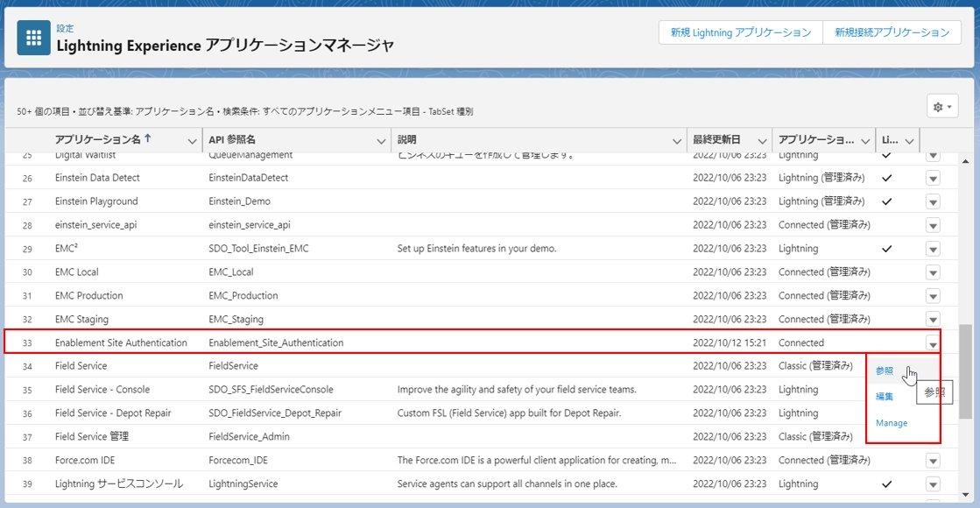Image resolution: width=980 pixels, height=508 pixels.
Task: Click 新規 Lightning アプリケーション button
Action: [x=741, y=32]
